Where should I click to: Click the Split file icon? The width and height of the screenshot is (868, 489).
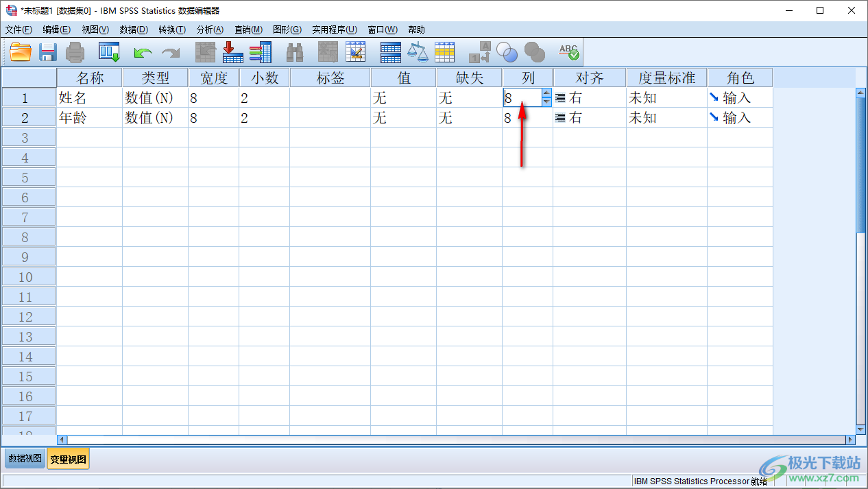click(x=391, y=52)
